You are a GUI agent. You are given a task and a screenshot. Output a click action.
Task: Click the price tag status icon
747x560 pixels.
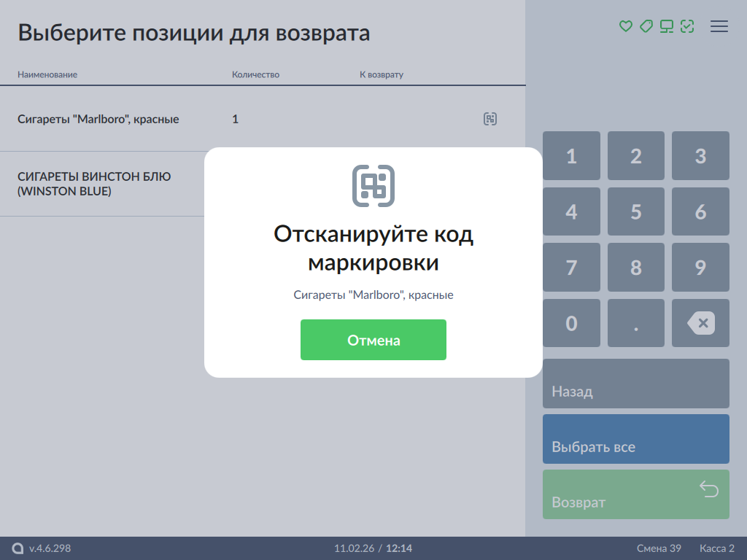646,26
